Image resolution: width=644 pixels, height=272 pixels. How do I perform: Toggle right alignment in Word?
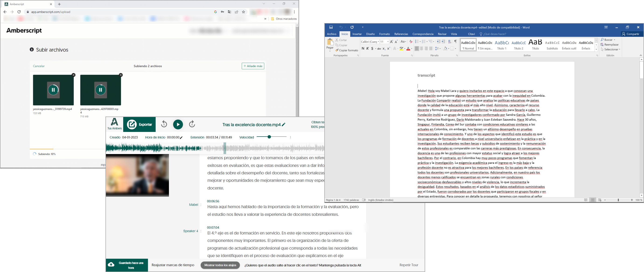point(426,49)
